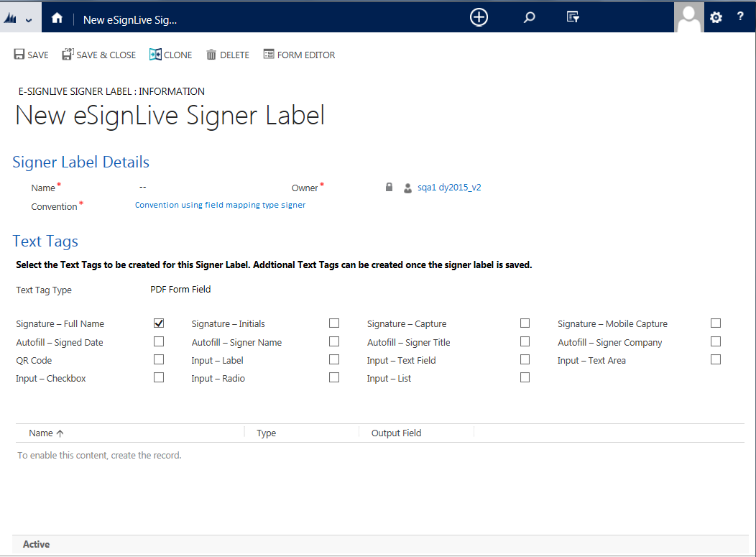This screenshot has width=756, height=557.
Task: Select the Input – Radio option box
Action: [x=334, y=377]
